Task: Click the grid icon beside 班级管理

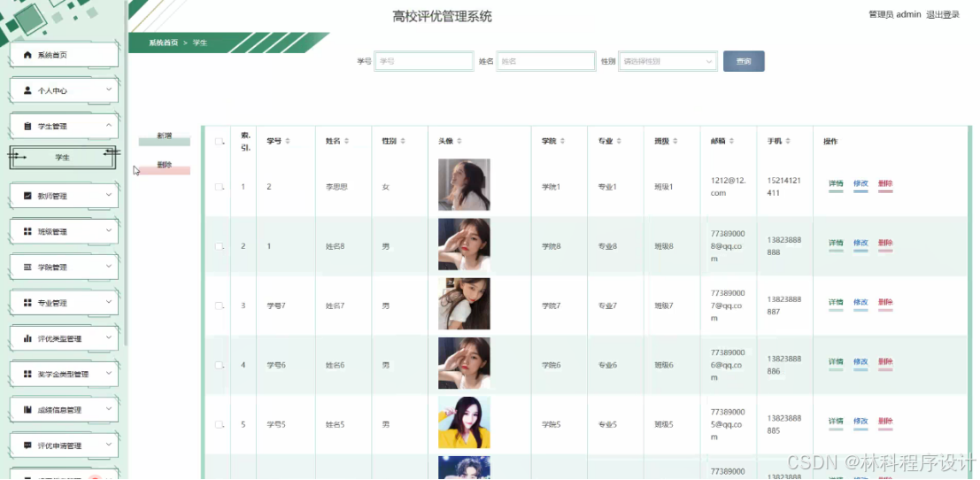Action: pos(27,231)
